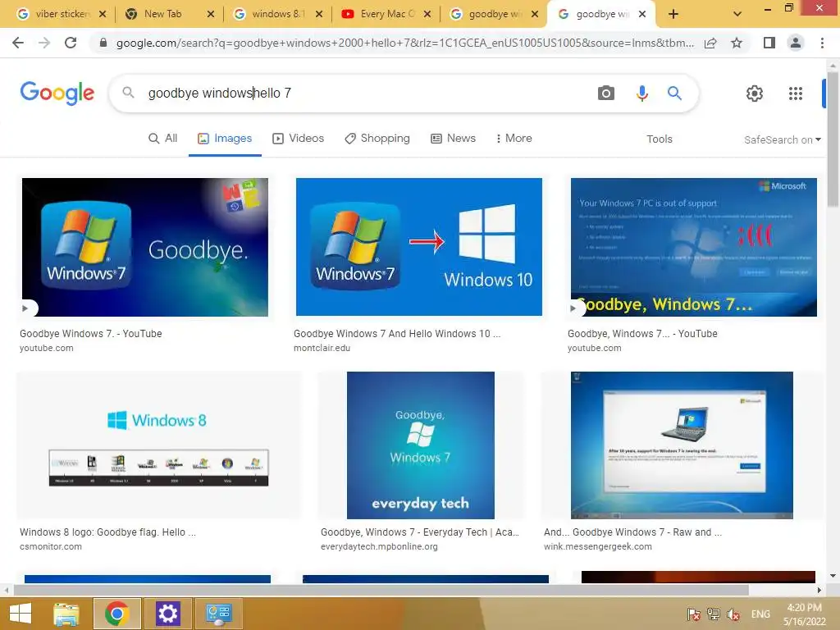Open the search Tools options
This screenshot has width=840, height=630.
pos(659,139)
